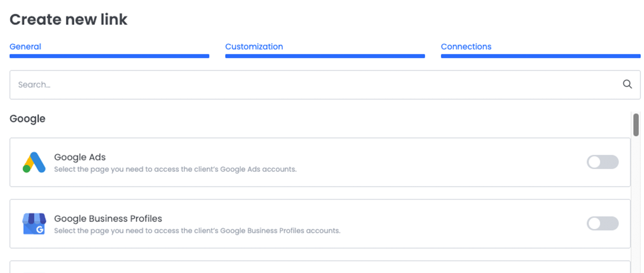The height and width of the screenshot is (273, 644).
Task: Click the Business Profiles accounts description text
Action: pos(197,231)
